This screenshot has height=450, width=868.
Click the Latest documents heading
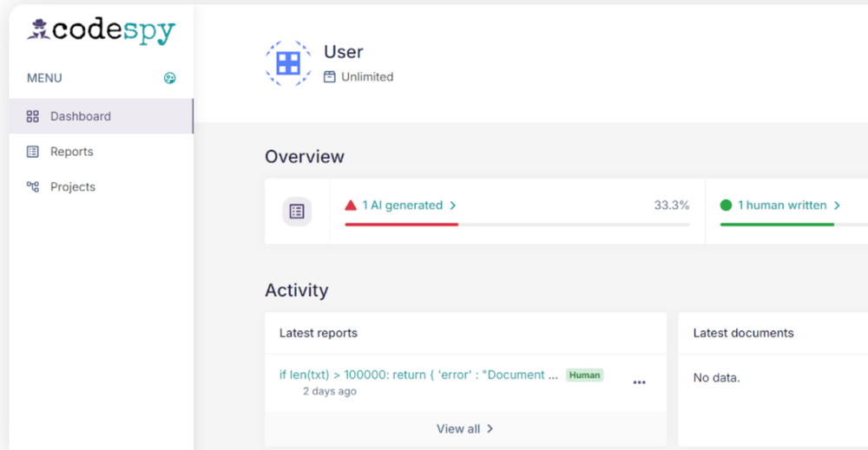[x=744, y=333]
